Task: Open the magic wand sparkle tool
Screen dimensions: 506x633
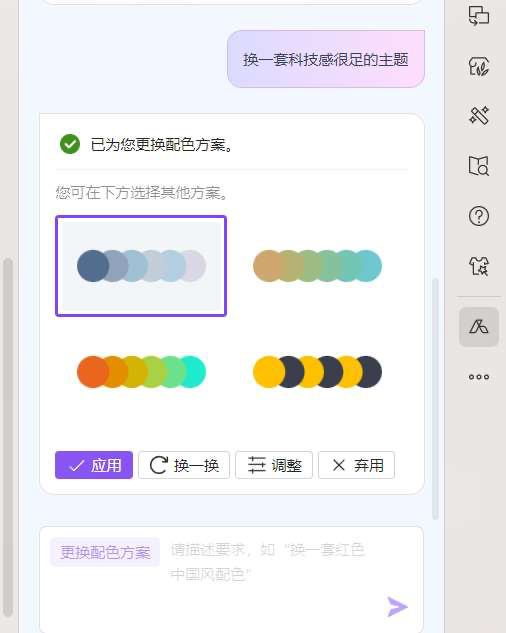Action: (x=479, y=115)
